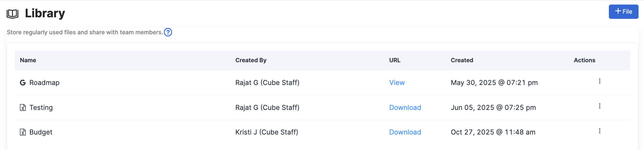This screenshot has height=150, width=644.
Task: Click the spreadsheet icon beside Testing
Action: [x=23, y=107]
